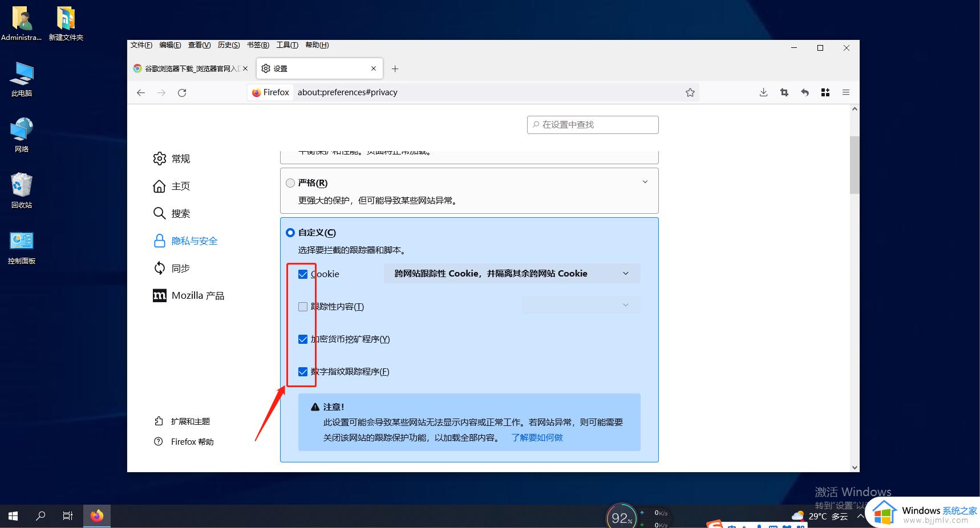The width and height of the screenshot is (980, 528).
Task: Close the 谷歌浏览器下载 tab
Action: [245, 68]
